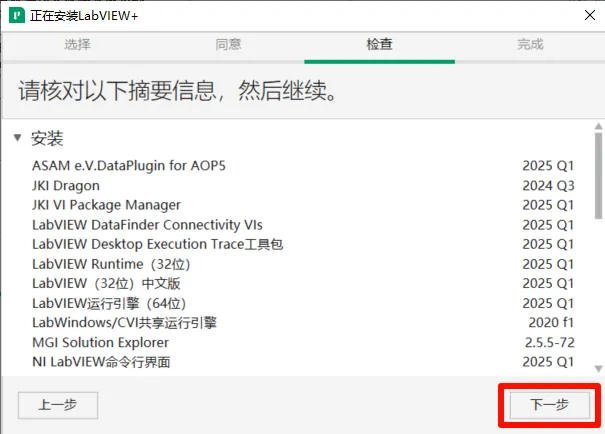Click the 正在安装LabVIEW+ window title
Screen dimensions: 605x434
pyautogui.click(x=84, y=16)
